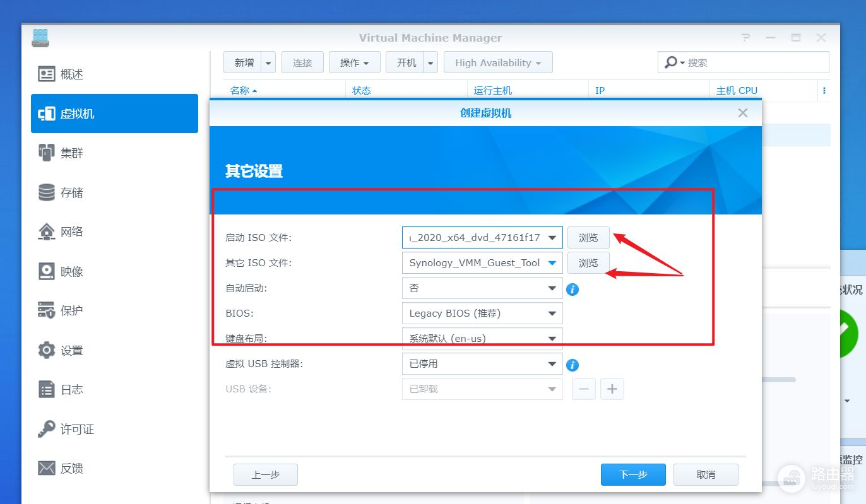Click the 搜索 search field
The height and width of the screenshot is (504, 866).
(754, 62)
